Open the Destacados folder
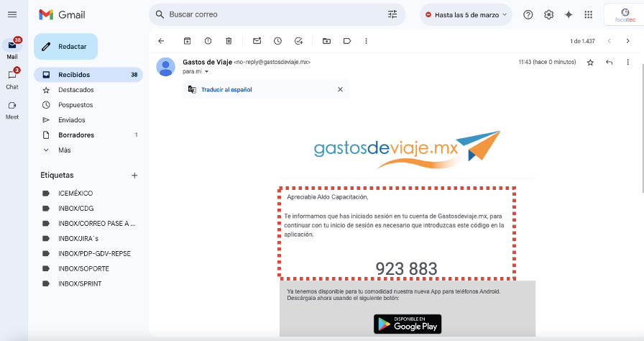The image size is (644, 341). pyautogui.click(x=76, y=89)
